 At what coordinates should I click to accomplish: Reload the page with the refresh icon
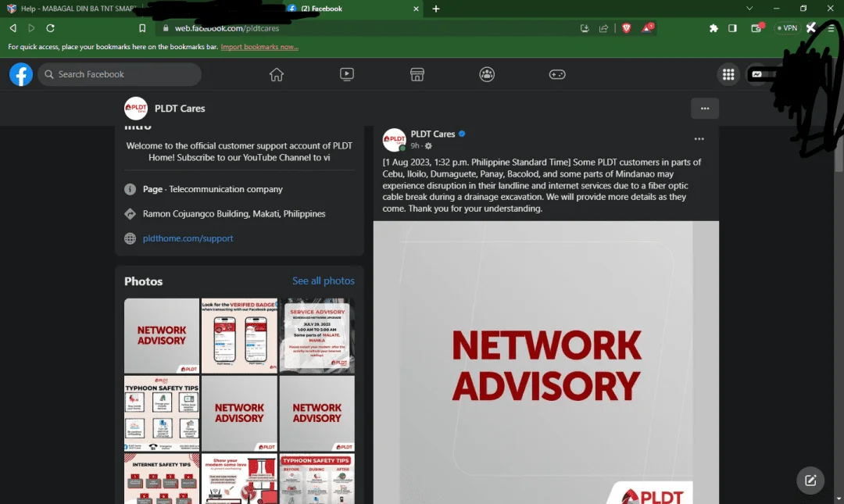pyautogui.click(x=50, y=28)
